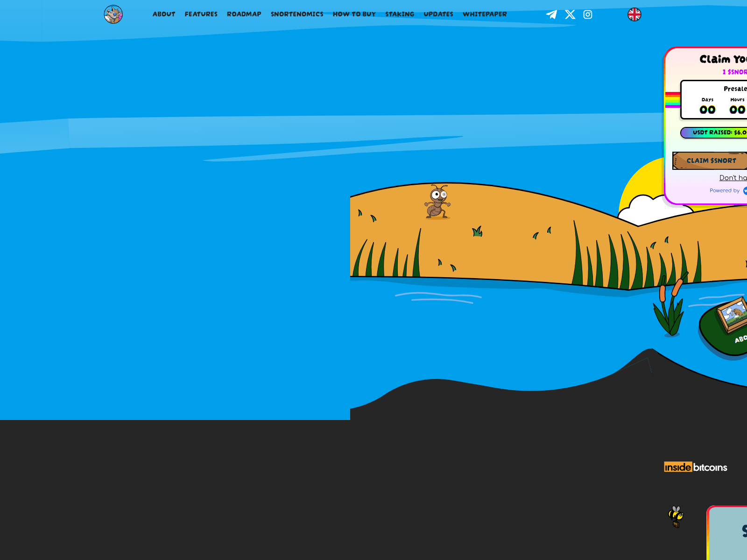Open the Inside Bitcoins logo link

695,467
